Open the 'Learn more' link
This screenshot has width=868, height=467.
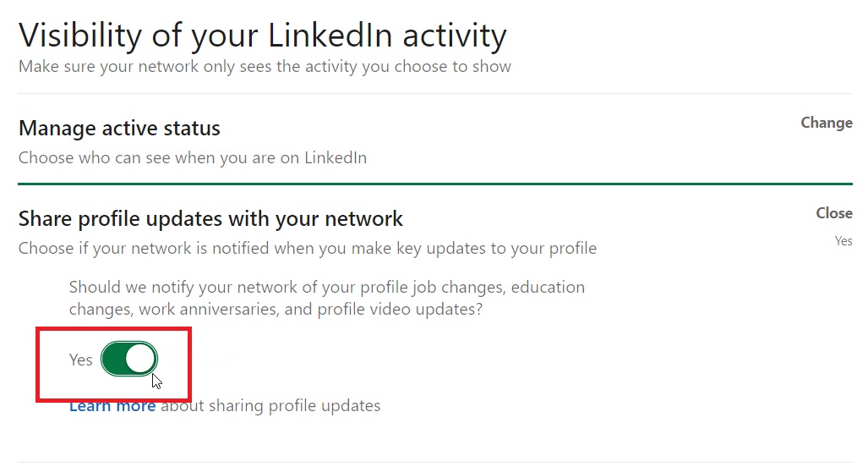[112, 406]
